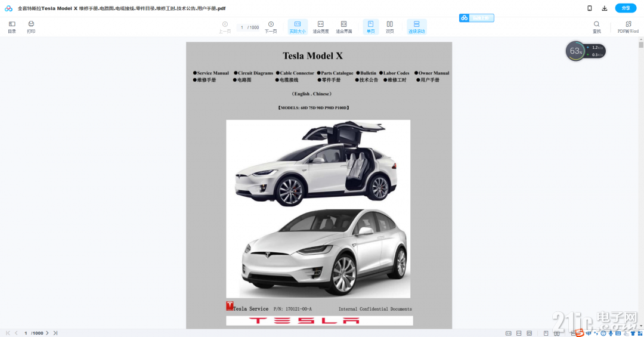The image size is (644, 337).
Task: Click the Sogou soft keyboard icon
Action: point(618,333)
